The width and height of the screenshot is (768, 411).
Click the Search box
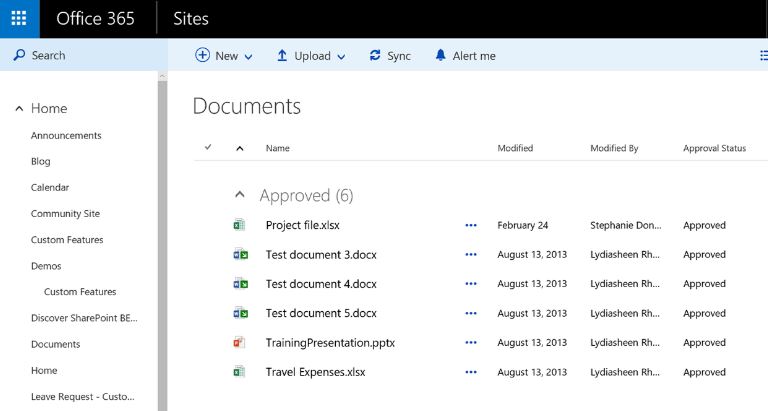pos(80,56)
